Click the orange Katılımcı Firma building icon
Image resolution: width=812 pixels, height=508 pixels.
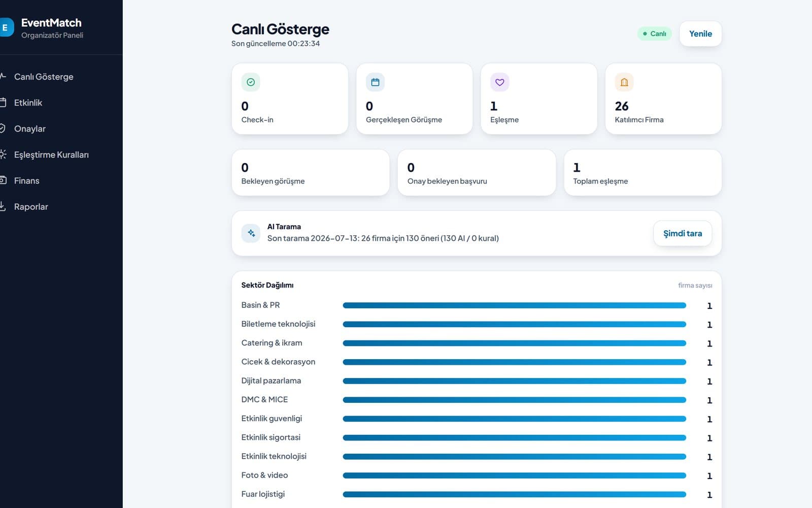click(624, 82)
